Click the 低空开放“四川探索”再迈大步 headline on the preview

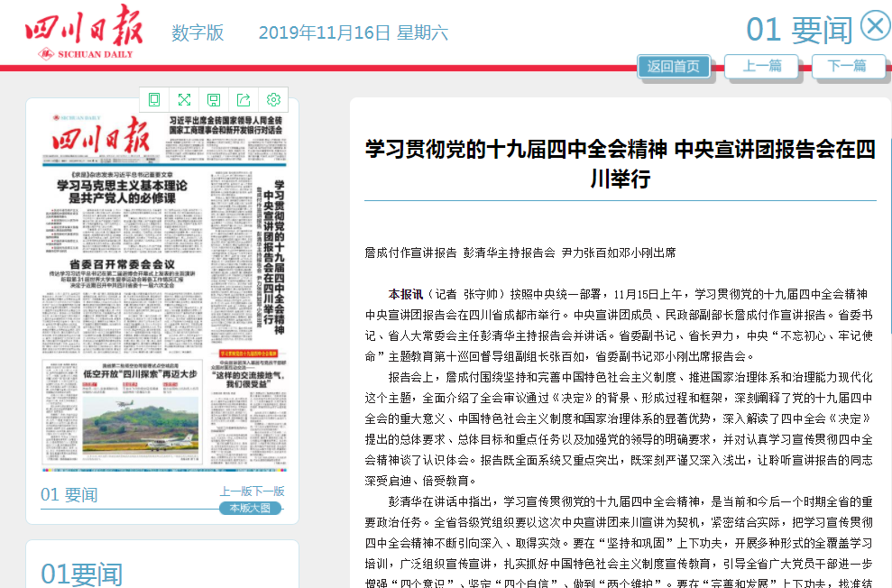[x=140, y=374]
